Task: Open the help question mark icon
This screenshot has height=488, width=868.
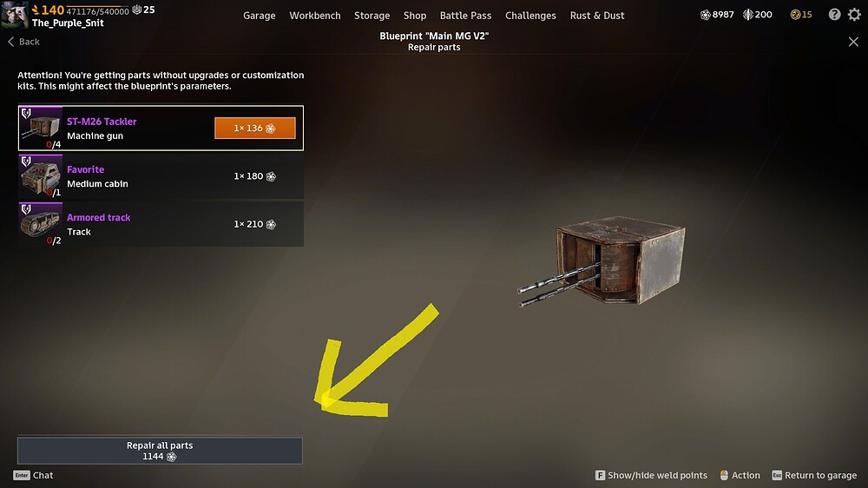Action: pos(834,15)
